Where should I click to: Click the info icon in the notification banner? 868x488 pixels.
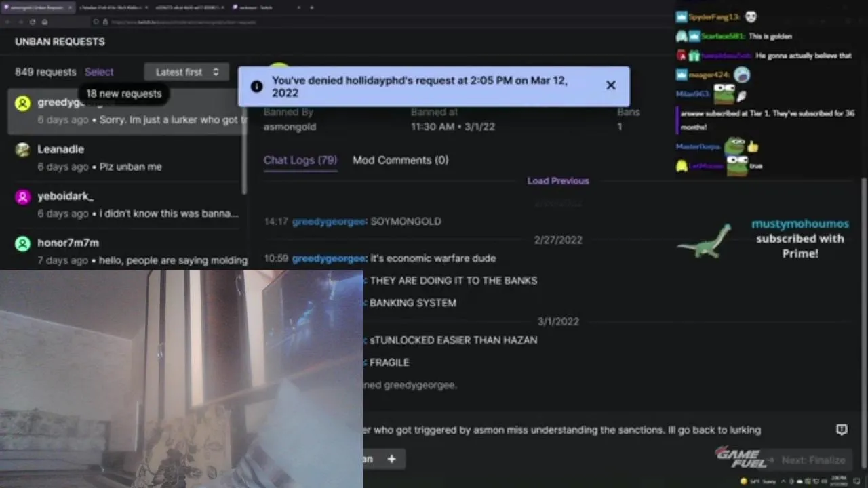tap(256, 86)
